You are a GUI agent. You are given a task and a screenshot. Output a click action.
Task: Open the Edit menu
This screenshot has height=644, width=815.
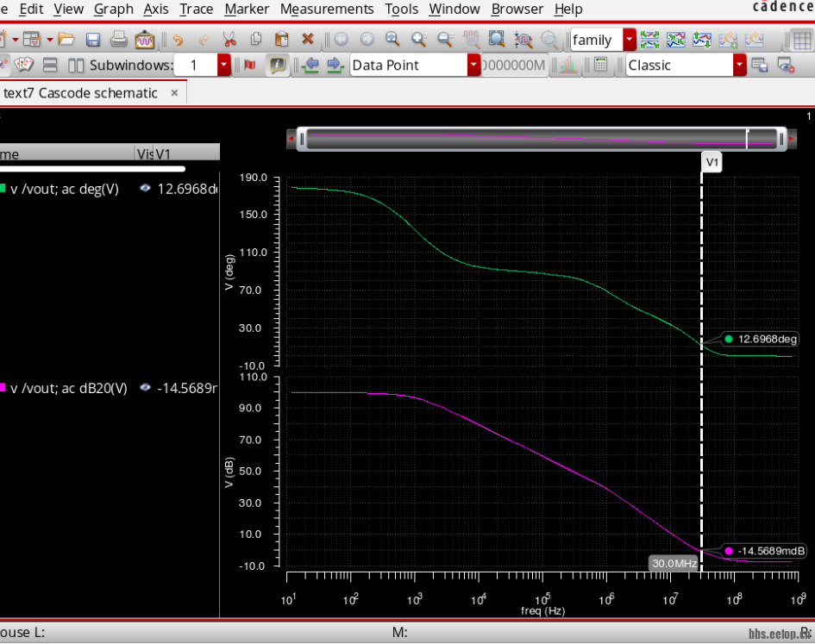pos(31,9)
